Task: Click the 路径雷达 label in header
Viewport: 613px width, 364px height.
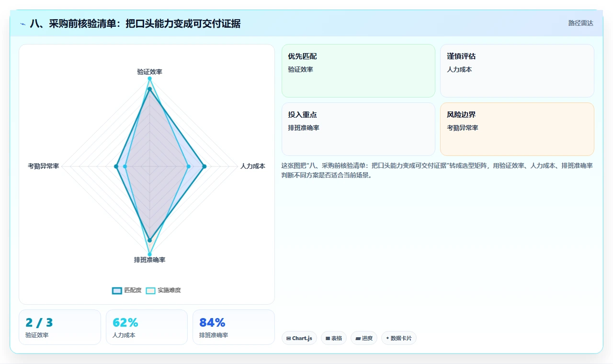Action: coord(581,23)
